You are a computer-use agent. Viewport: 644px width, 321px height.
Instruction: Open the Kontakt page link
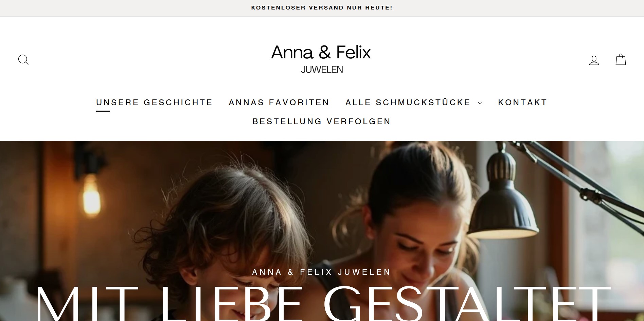522,102
